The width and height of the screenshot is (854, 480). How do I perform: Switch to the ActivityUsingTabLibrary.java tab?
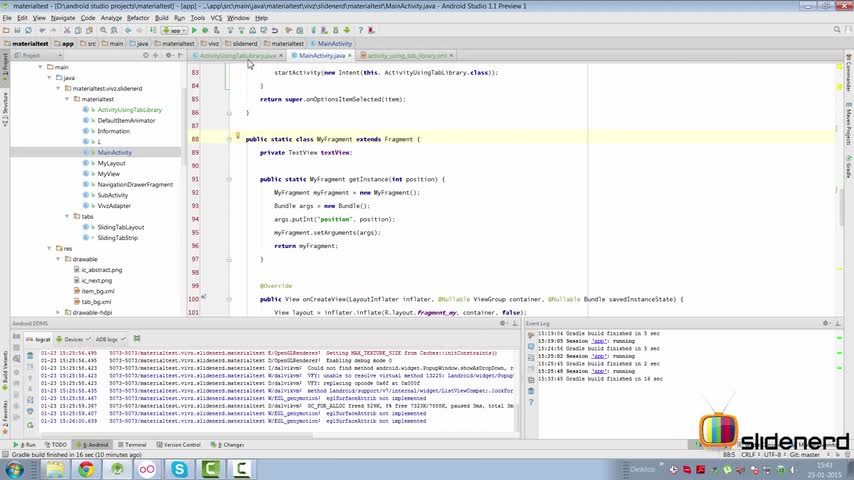coord(237,56)
